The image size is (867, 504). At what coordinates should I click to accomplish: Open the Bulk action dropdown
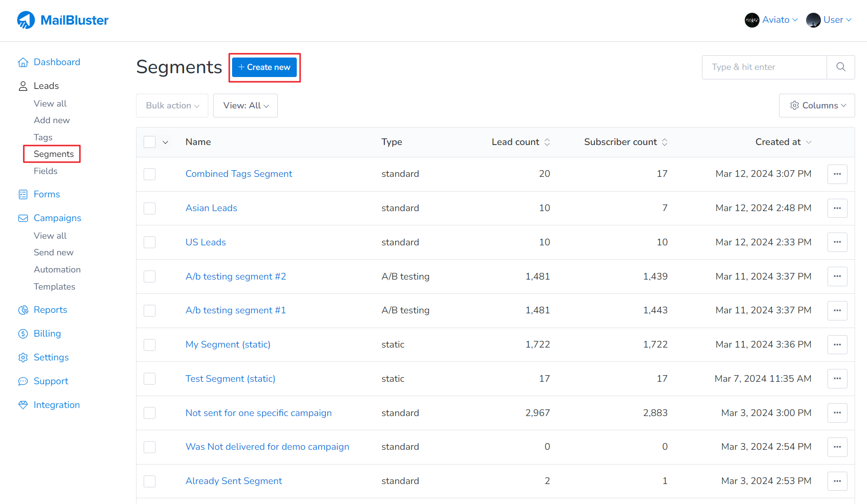click(x=172, y=106)
